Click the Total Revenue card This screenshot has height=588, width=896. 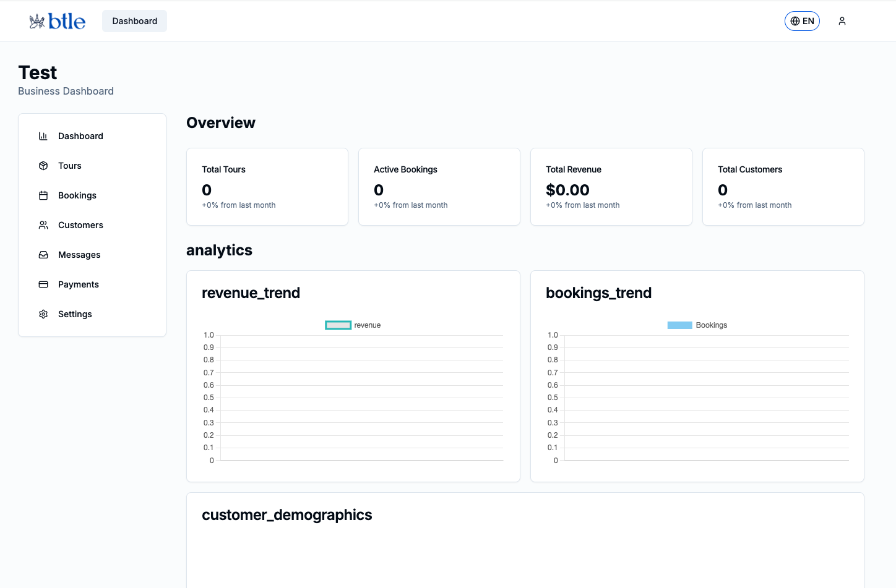point(611,187)
